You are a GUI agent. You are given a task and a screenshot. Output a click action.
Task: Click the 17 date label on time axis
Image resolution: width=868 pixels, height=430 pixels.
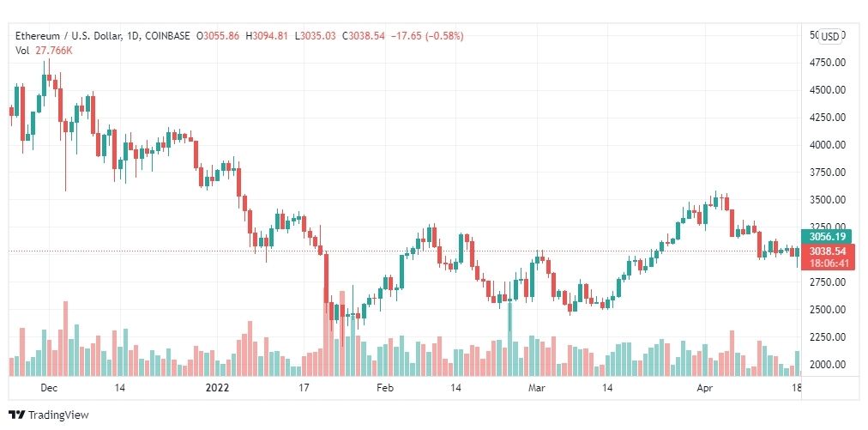pos(303,388)
